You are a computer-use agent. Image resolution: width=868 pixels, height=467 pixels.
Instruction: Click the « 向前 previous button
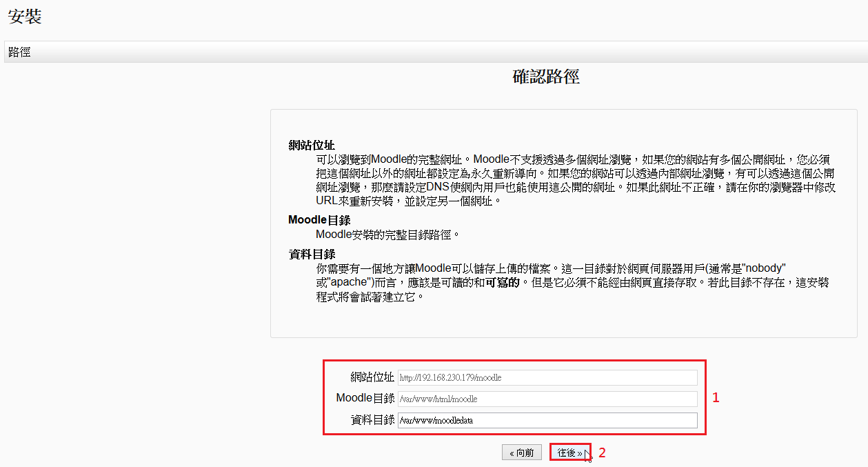point(521,453)
